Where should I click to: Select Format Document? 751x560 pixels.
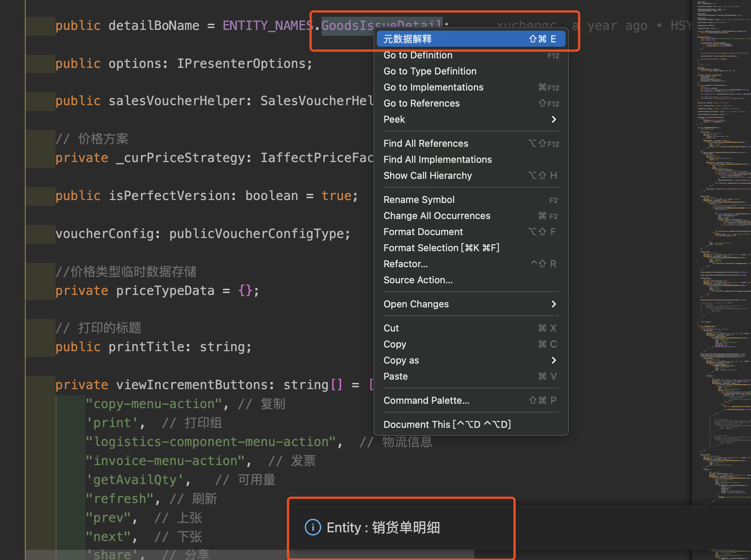coord(471,232)
